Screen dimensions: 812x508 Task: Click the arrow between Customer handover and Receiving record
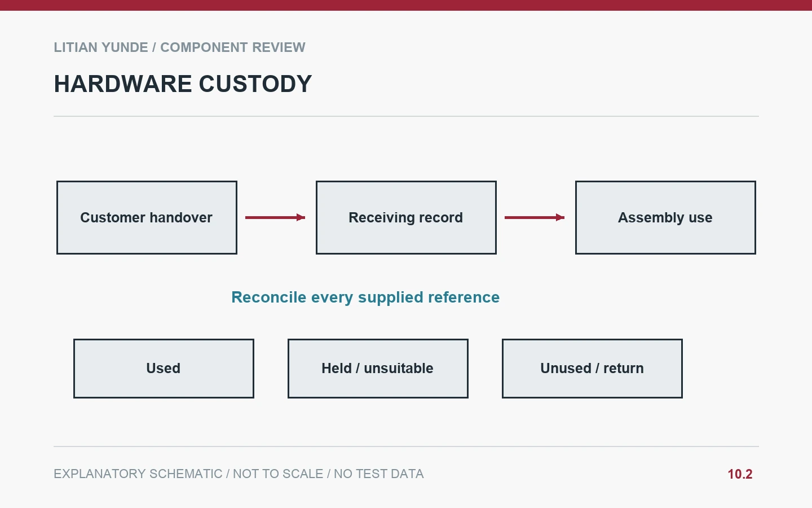(x=275, y=217)
